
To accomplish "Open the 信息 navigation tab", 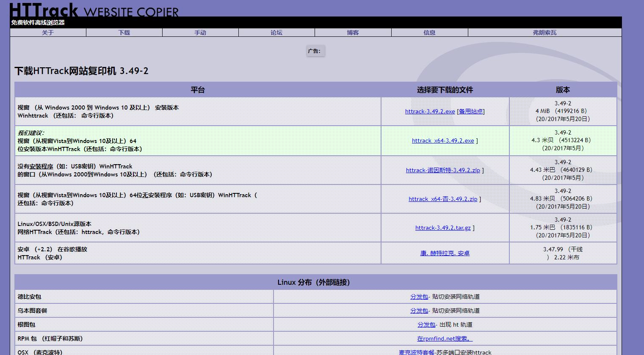I will coord(429,33).
